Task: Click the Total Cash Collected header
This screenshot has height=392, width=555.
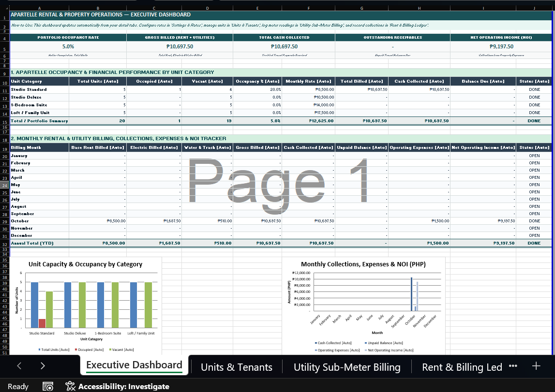Action: pyautogui.click(x=284, y=37)
